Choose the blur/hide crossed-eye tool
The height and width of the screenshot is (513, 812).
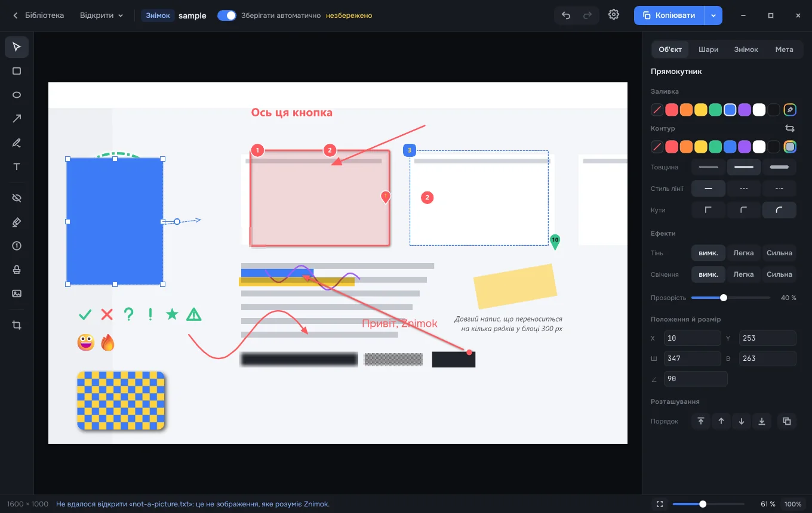17,198
